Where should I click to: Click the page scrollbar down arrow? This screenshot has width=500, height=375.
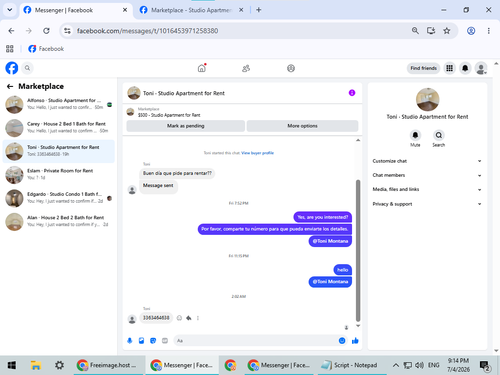496,351
